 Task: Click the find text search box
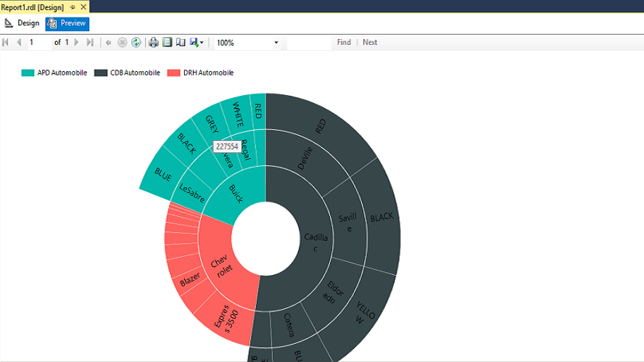point(309,42)
